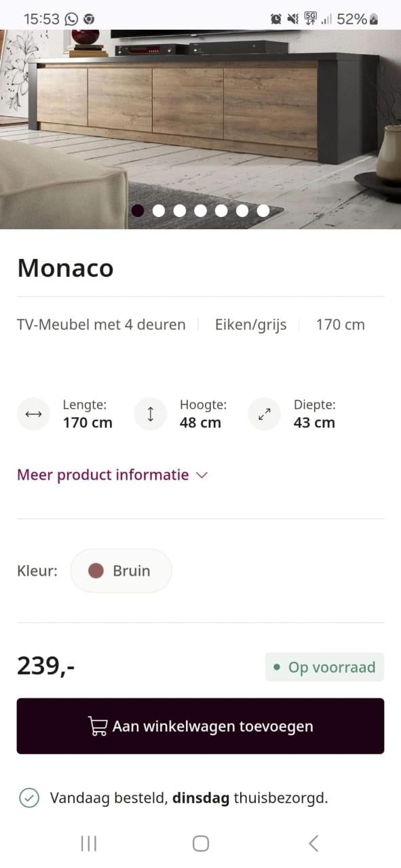The height and width of the screenshot is (868, 401).
Task: Tap the last carousel dot to view final photo
Action: click(x=263, y=210)
